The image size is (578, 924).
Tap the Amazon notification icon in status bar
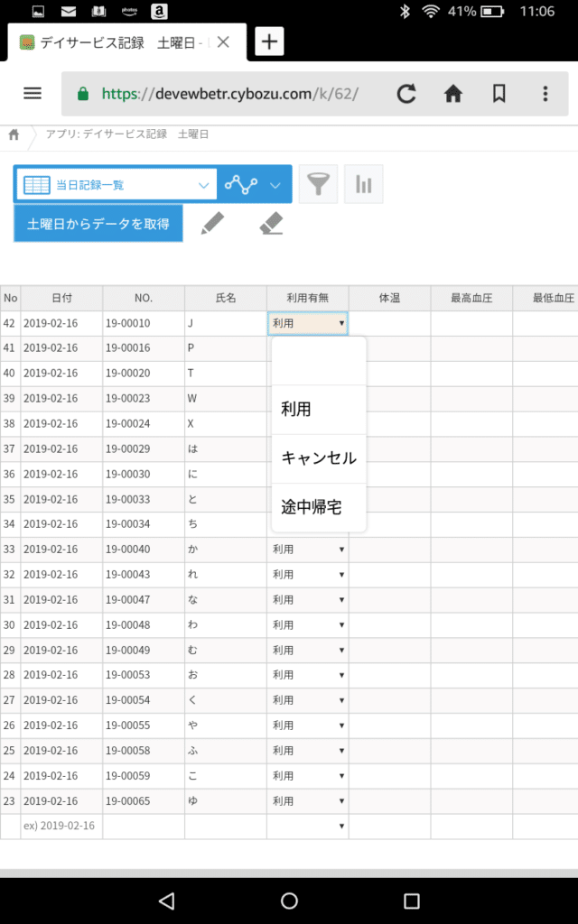tap(159, 11)
